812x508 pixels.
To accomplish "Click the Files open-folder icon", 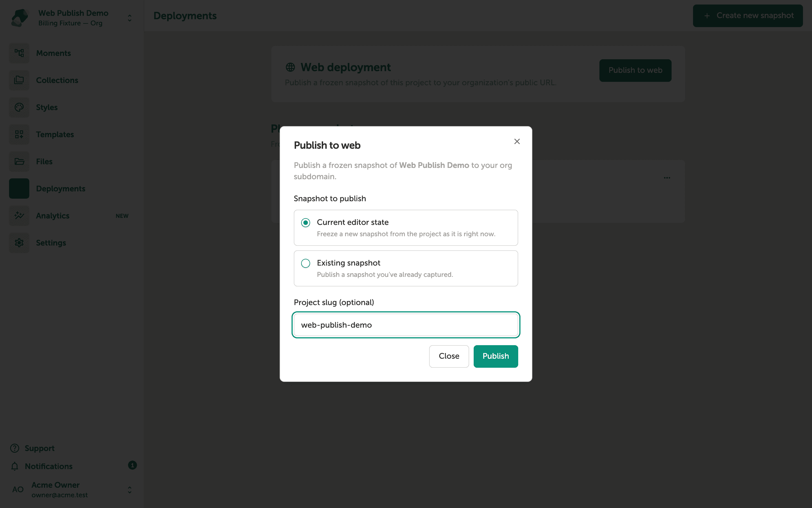I will click(x=19, y=162).
